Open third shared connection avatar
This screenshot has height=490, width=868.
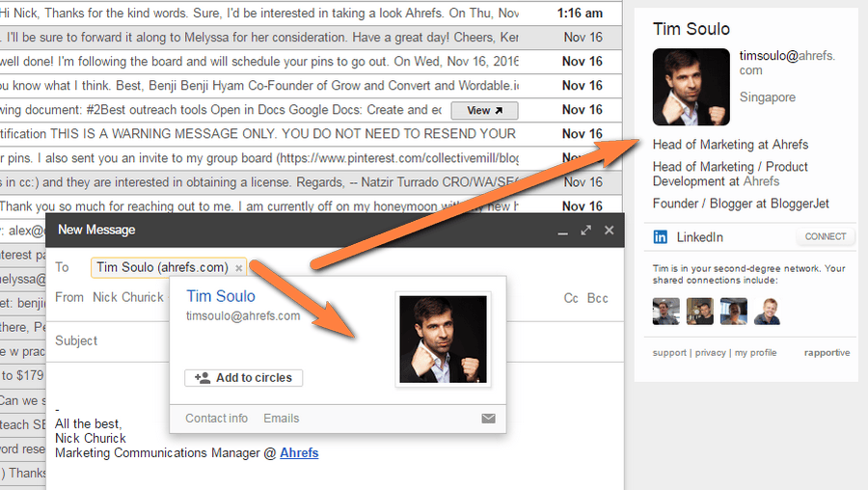[x=734, y=312]
